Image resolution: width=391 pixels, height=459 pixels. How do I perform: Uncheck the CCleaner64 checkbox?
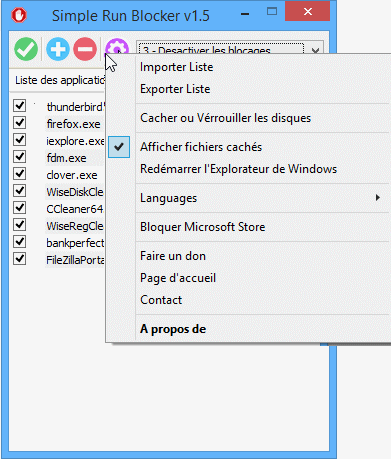19,208
